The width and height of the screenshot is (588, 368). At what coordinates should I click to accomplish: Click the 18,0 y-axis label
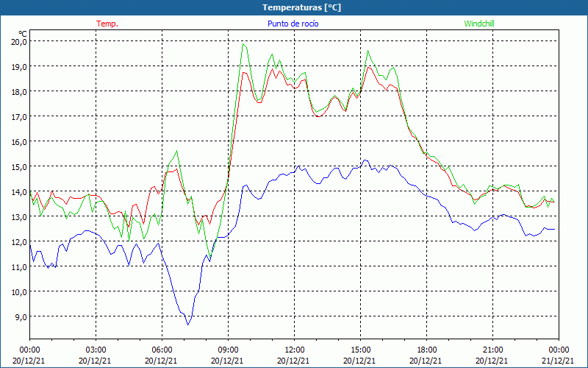[19, 91]
